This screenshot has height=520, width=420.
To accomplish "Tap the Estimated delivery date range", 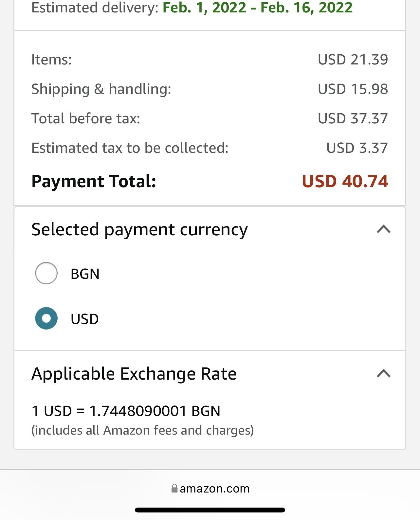I will pos(257,8).
